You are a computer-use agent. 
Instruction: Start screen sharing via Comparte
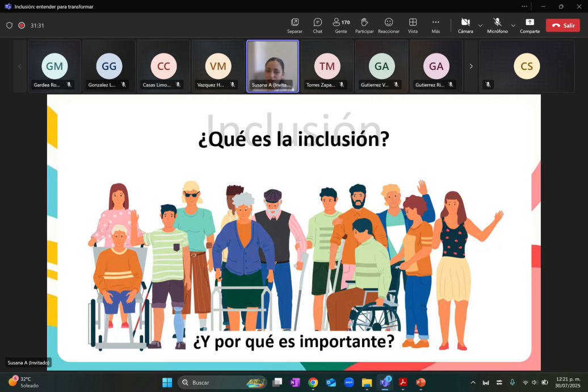click(x=530, y=25)
